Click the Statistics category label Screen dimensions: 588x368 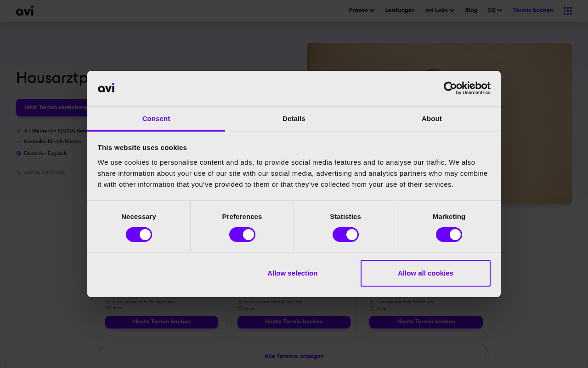345,217
